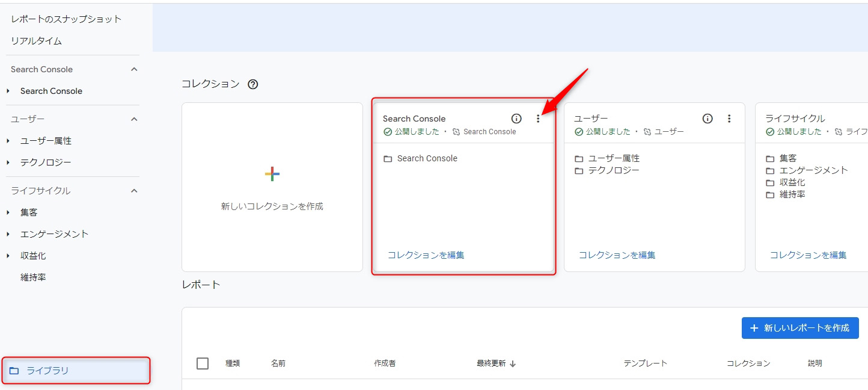The image size is (868, 390).
Task: Click the folder icon of Search Console topic
Action: coord(388,159)
